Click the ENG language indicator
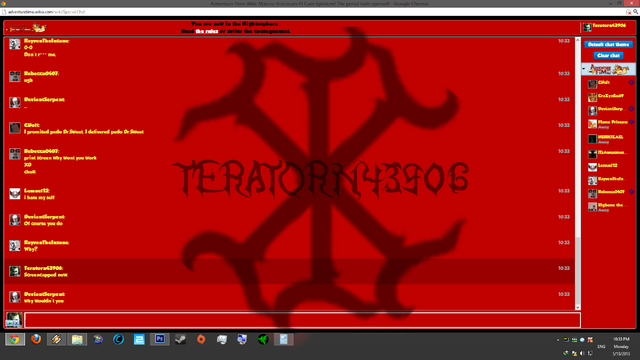The image size is (640, 360). tap(601, 347)
